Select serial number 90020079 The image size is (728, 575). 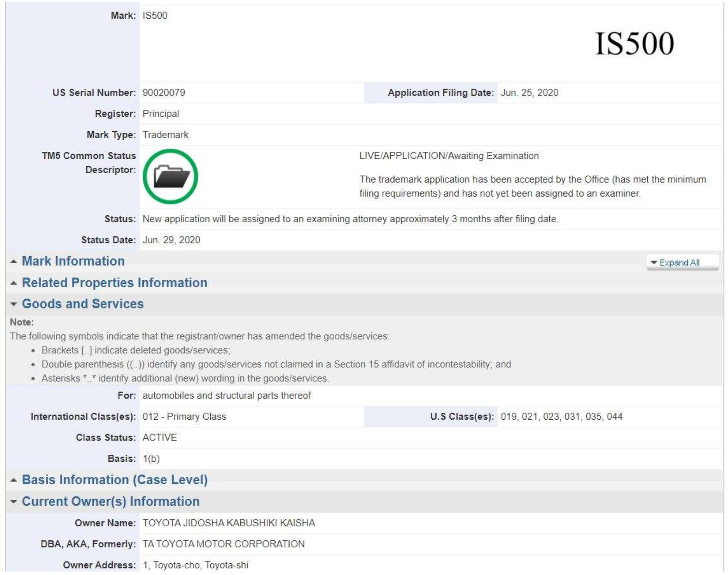pyautogui.click(x=164, y=93)
